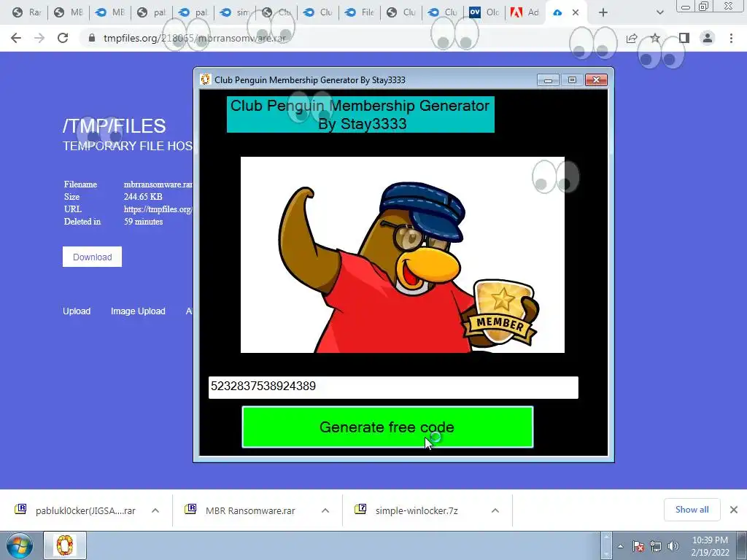Viewport: 747px width, 560px height.
Task: Open pablukl0cker rar download item
Action: 76,510
